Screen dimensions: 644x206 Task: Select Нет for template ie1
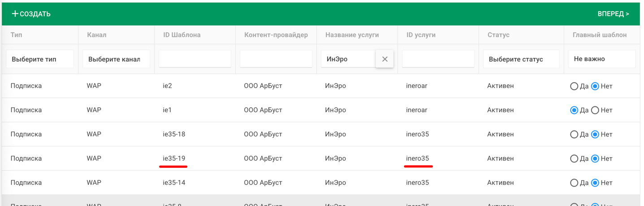tap(595, 110)
